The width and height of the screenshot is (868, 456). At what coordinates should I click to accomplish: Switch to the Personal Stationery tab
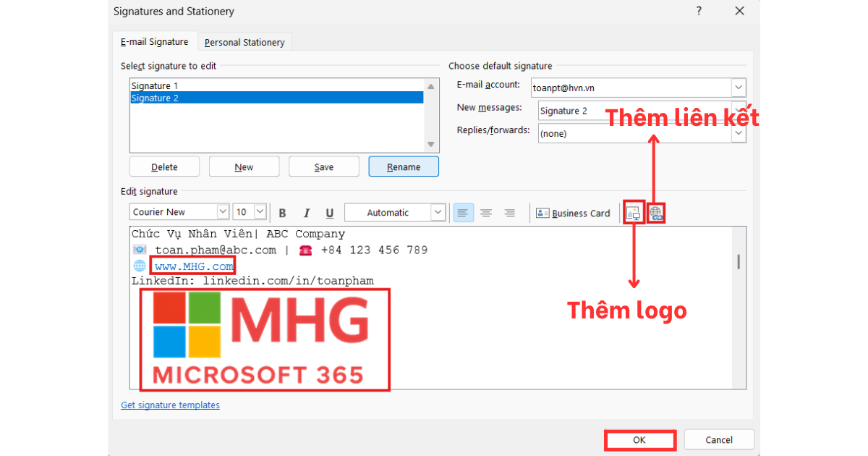[244, 42]
